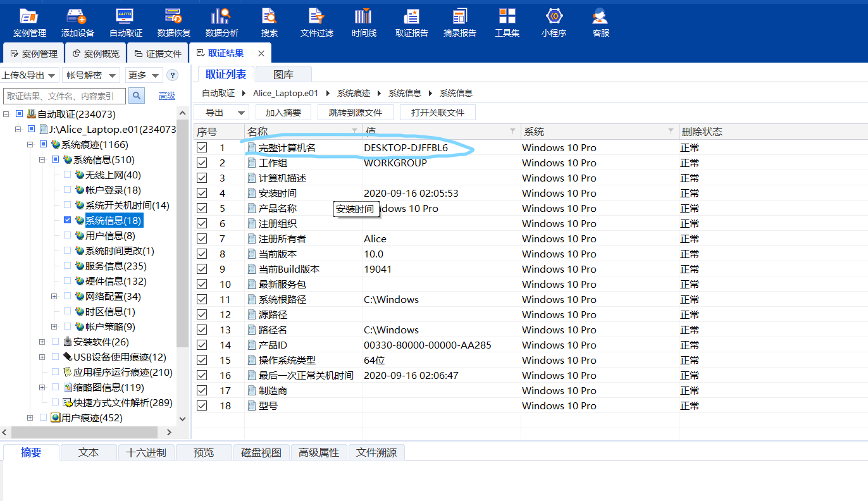Click the USB设备使用痕迹 node icon

click(67, 357)
